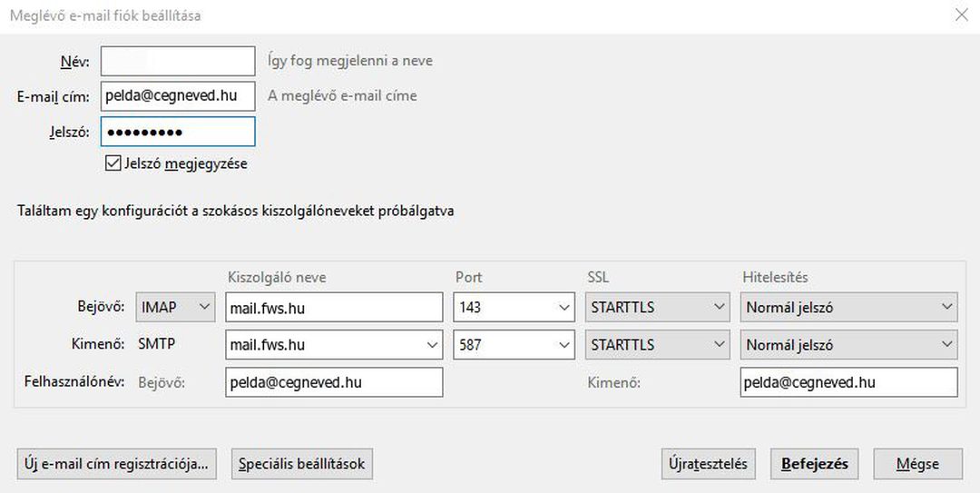Click Új e-mail cím regisztrációja button
The image size is (980, 493).
(x=117, y=464)
